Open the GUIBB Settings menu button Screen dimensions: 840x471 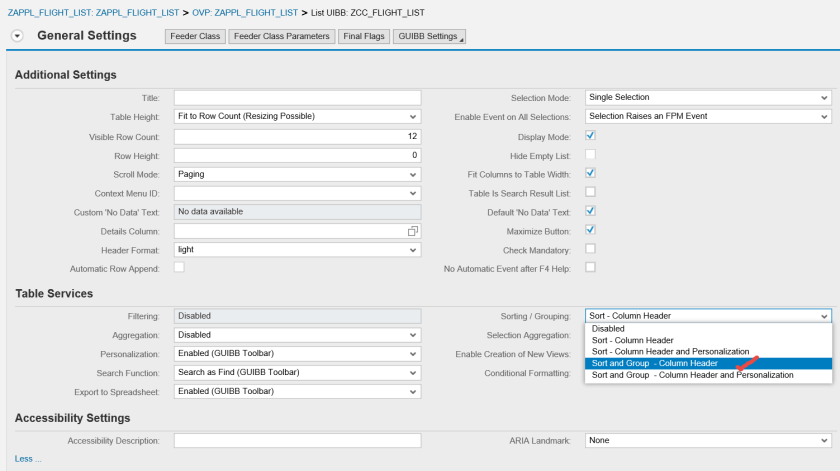(x=429, y=37)
